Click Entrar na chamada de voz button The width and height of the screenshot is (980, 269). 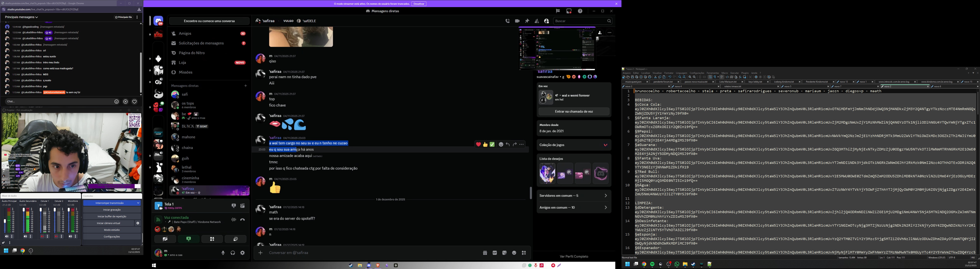(x=574, y=111)
